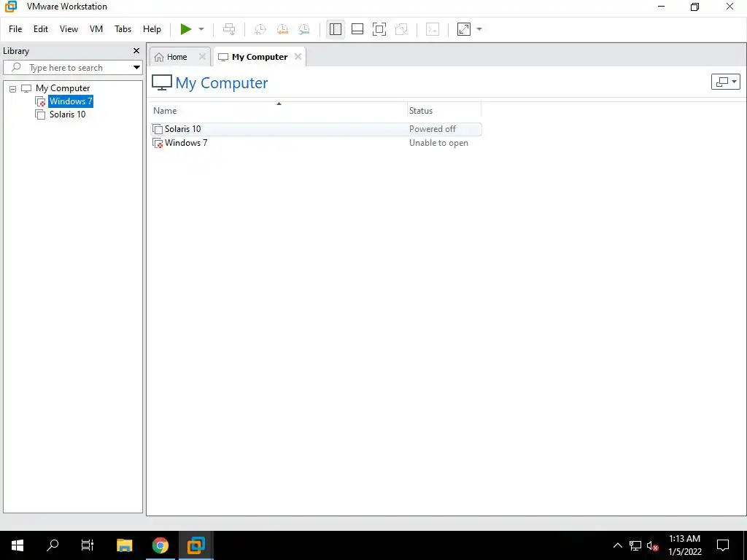
Task: Sort list by Name column header
Action: (x=279, y=111)
